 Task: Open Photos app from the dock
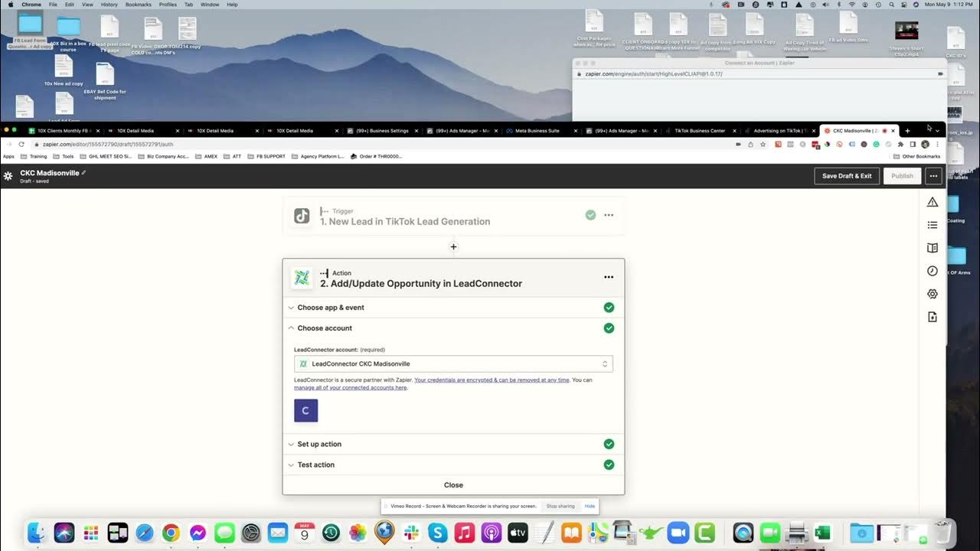358,533
